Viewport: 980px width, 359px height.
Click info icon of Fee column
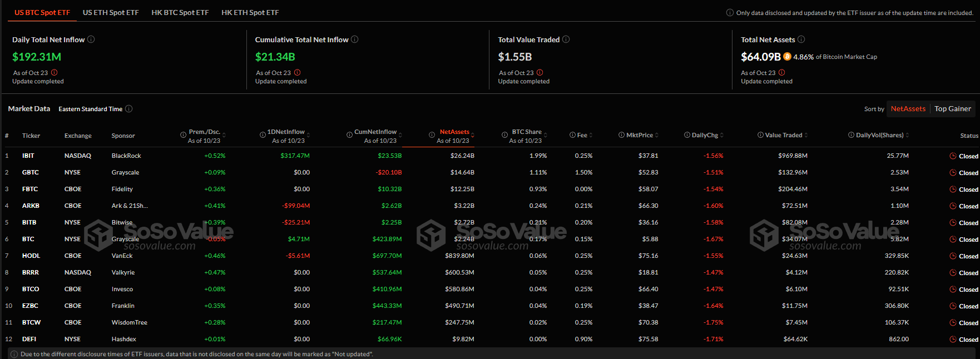point(573,135)
